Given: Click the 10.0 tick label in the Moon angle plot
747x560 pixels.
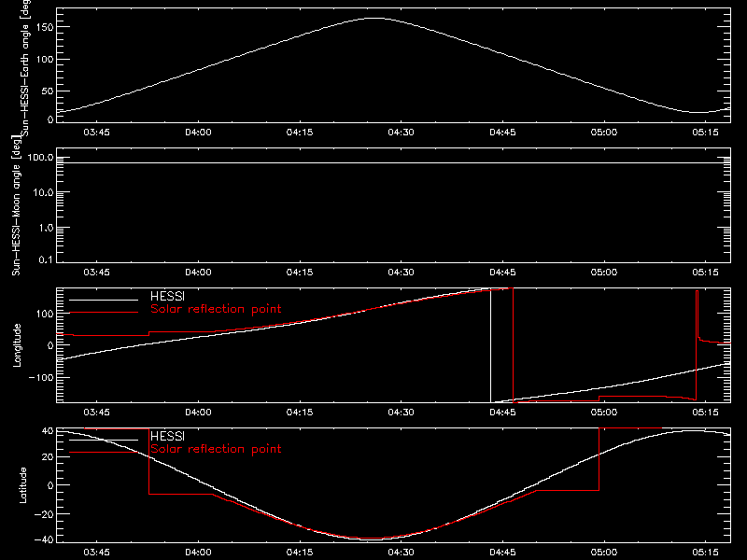Looking at the screenshot, I should [43, 192].
